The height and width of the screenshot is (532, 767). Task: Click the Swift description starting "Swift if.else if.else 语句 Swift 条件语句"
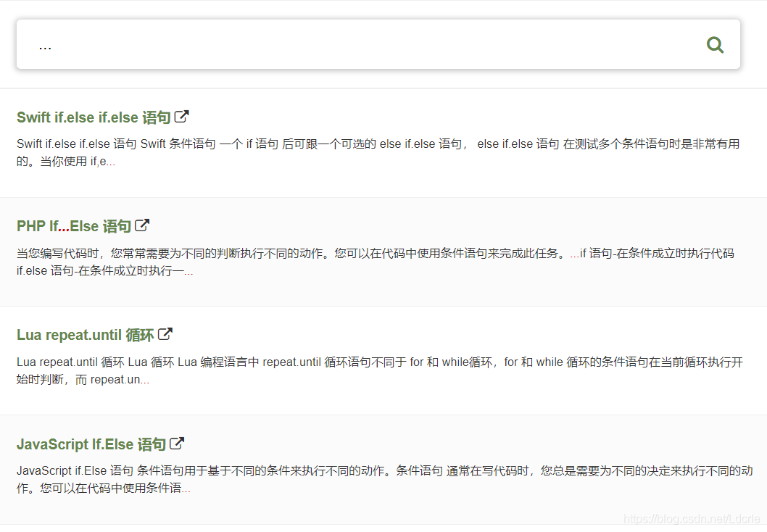378,152
